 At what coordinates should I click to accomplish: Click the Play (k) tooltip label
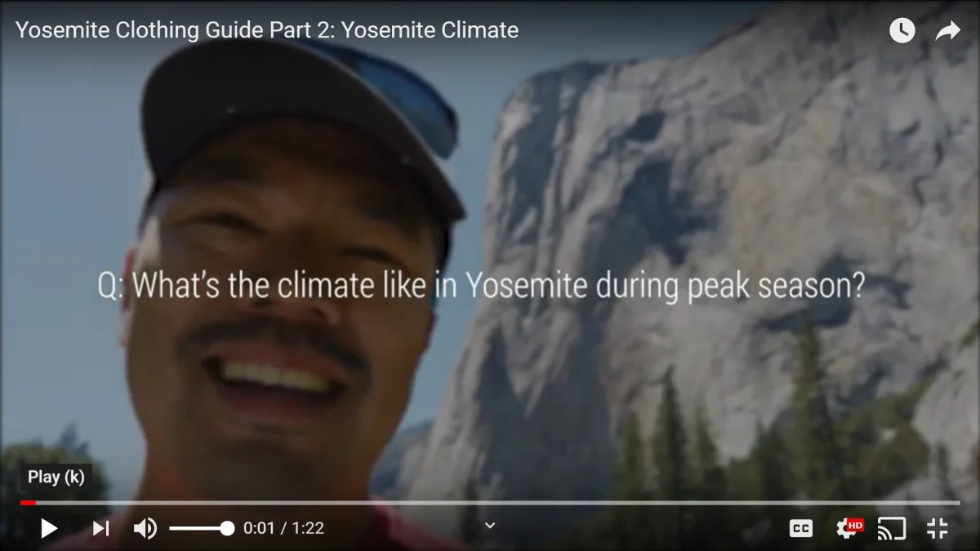coord(56,478)
